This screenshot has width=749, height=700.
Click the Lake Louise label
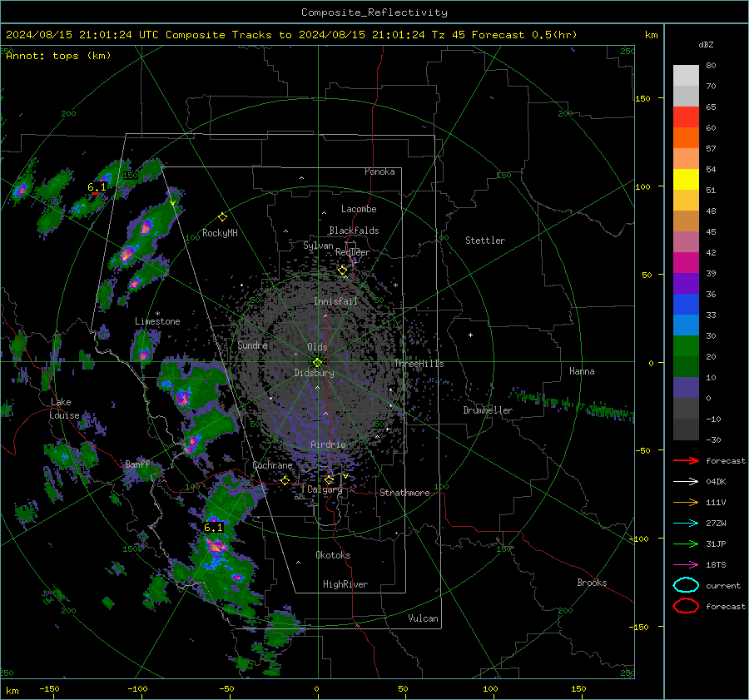tap(64, 409)
